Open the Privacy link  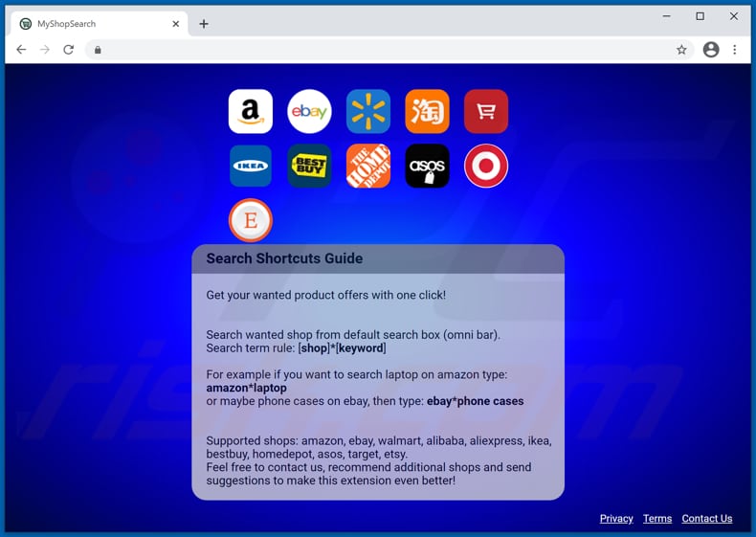click(x=616, y=519)
